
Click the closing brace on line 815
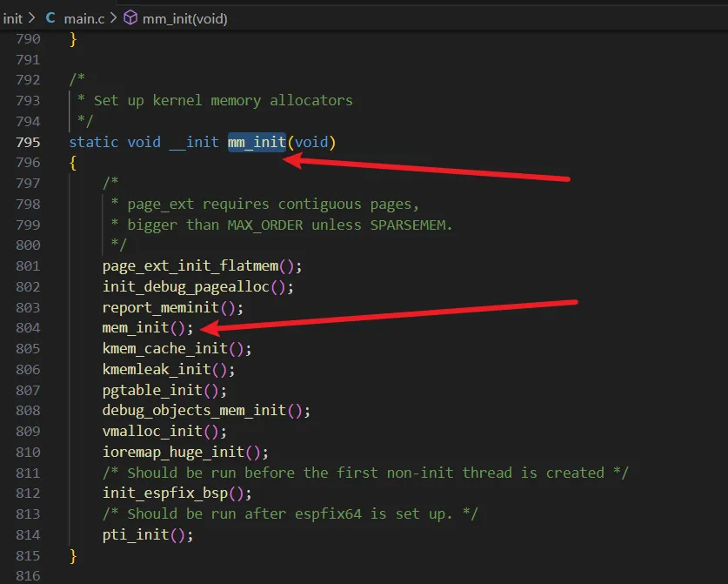[x=73, y=555]
